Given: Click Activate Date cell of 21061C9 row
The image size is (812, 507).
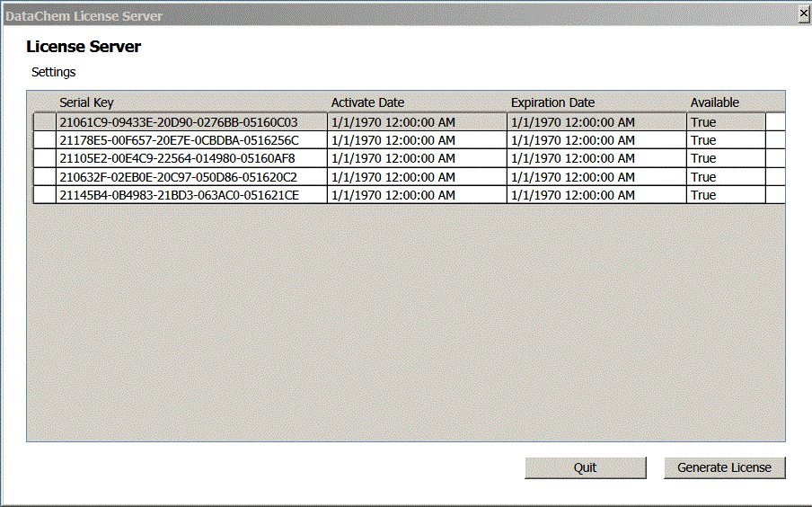Looking at the screenshot, I should pyautogui.click(x=417, y=122).
